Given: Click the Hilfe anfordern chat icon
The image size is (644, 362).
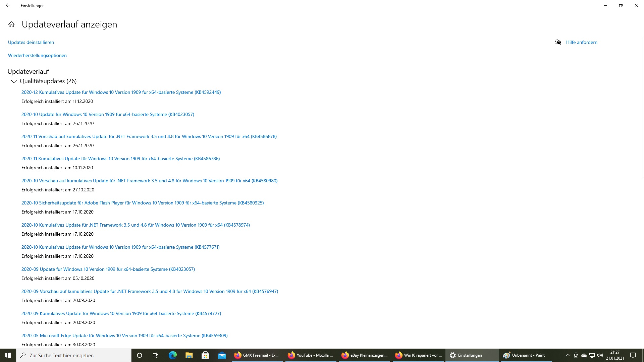Looking at the screenshot, I should pos(558,42).
